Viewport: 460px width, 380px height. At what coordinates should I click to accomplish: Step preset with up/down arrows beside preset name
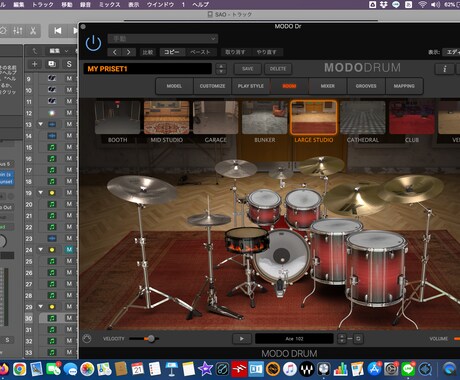(221, 69)
